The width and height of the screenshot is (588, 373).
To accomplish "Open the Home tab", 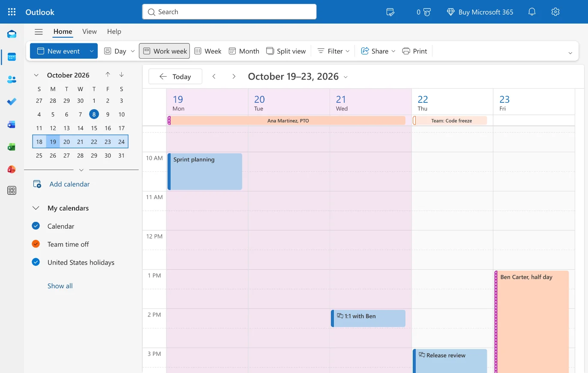I will 63,32.
